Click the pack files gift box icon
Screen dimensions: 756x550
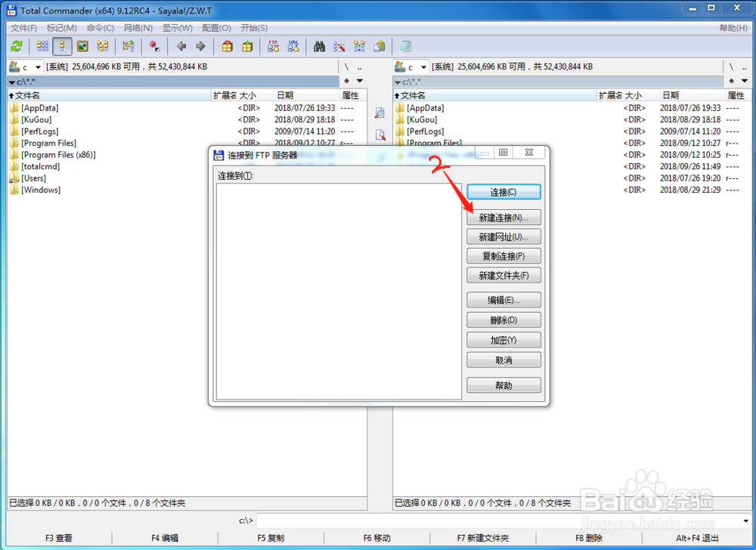(x=227, y=46)
